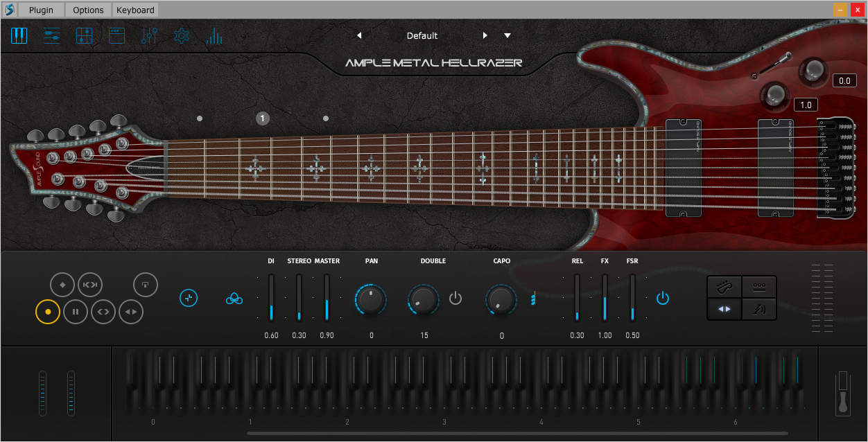Click the neck pickup on guitar body
The width and height of the screenshot is (868, 442).
click(x=684, y=168)
